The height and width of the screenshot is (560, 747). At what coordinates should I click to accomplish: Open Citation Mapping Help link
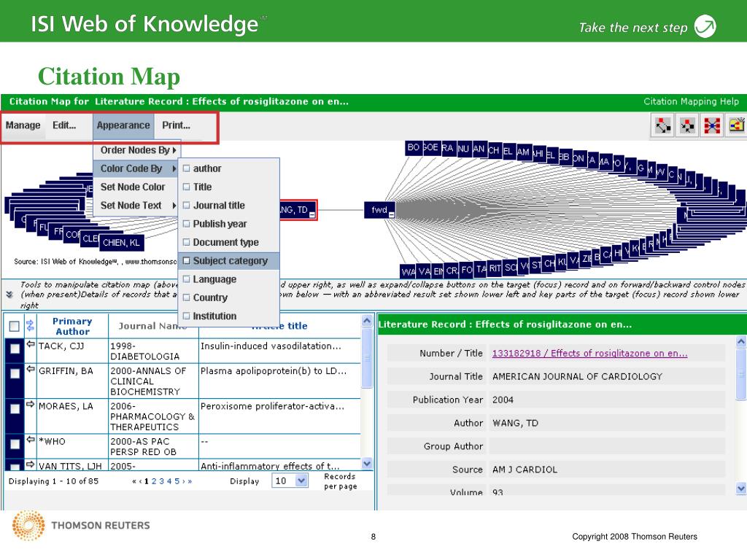point(691,101)
